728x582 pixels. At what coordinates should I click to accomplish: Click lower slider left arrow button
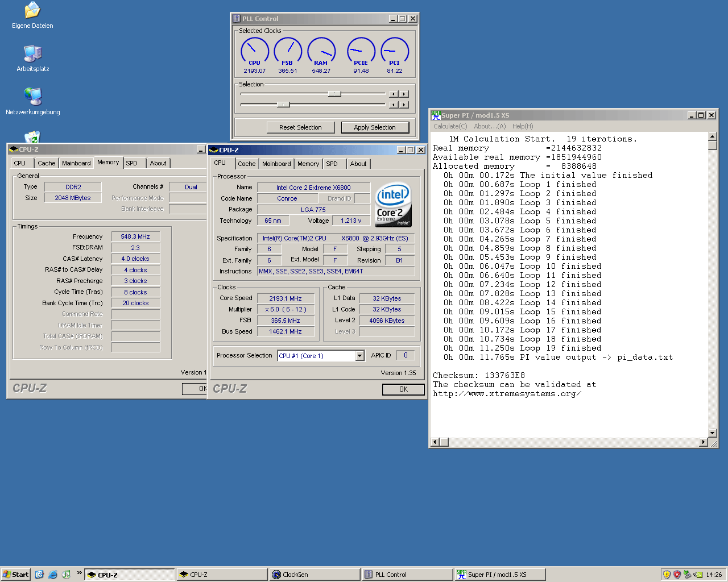(x=394, y=105)
